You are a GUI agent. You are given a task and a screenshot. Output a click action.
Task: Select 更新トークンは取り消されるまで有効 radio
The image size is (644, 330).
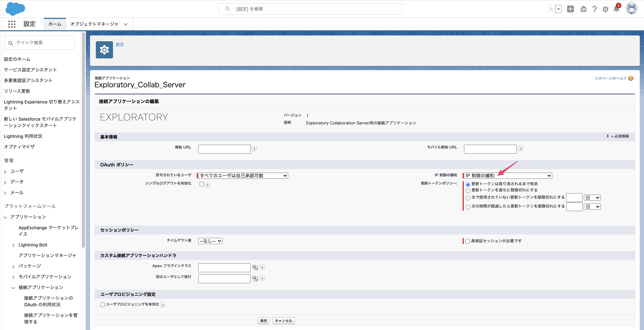coord(468,184)
